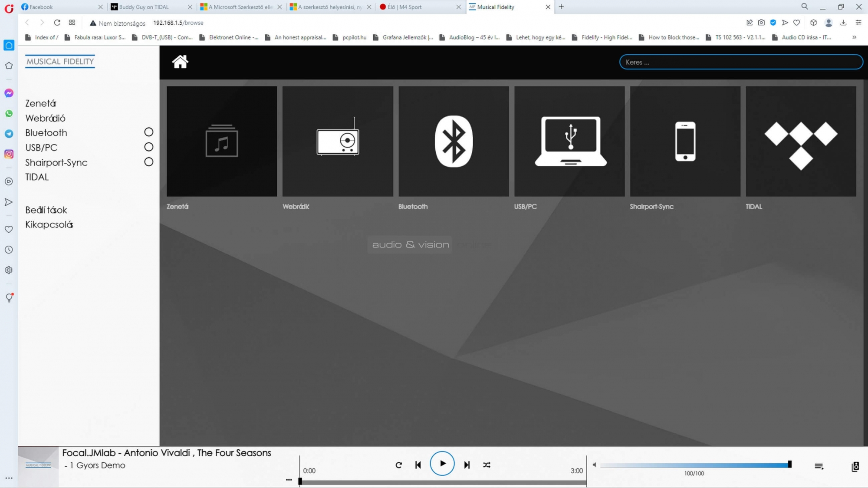Skip to the next track
This screenshot has width=868, height=488.
467,465
